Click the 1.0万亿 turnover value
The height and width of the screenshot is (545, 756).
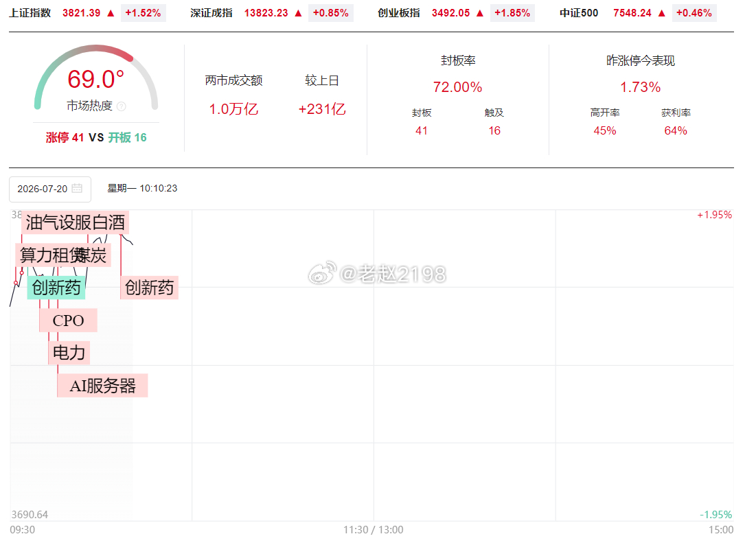(x=233, y=109)
